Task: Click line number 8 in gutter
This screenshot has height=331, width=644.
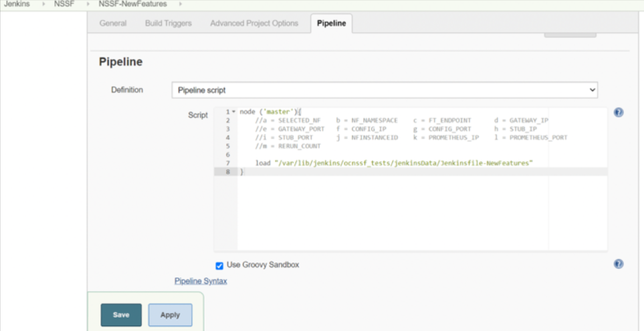Action: pos(228,172)
